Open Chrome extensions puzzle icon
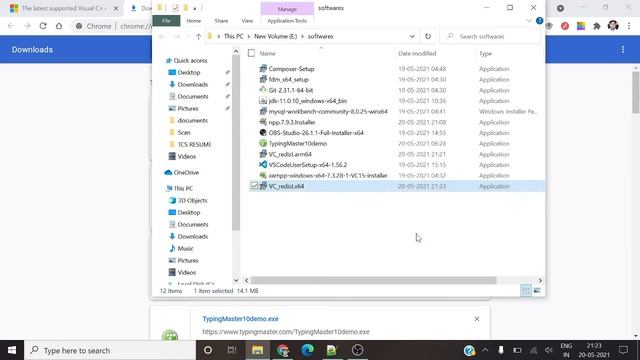 597,26
